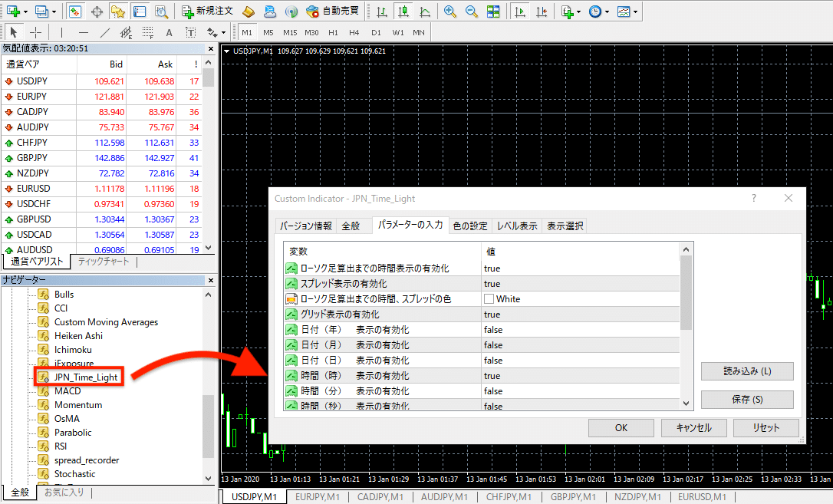Toggle chart auto scroll icon
Image resolution: width=833 pixels, height=504 pixels.
pos(520,12)
